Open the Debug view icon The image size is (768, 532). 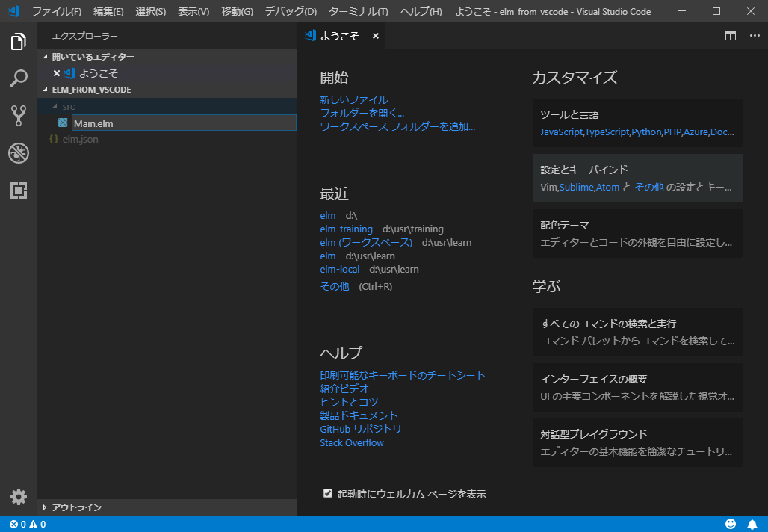click(x=19, y=153)
